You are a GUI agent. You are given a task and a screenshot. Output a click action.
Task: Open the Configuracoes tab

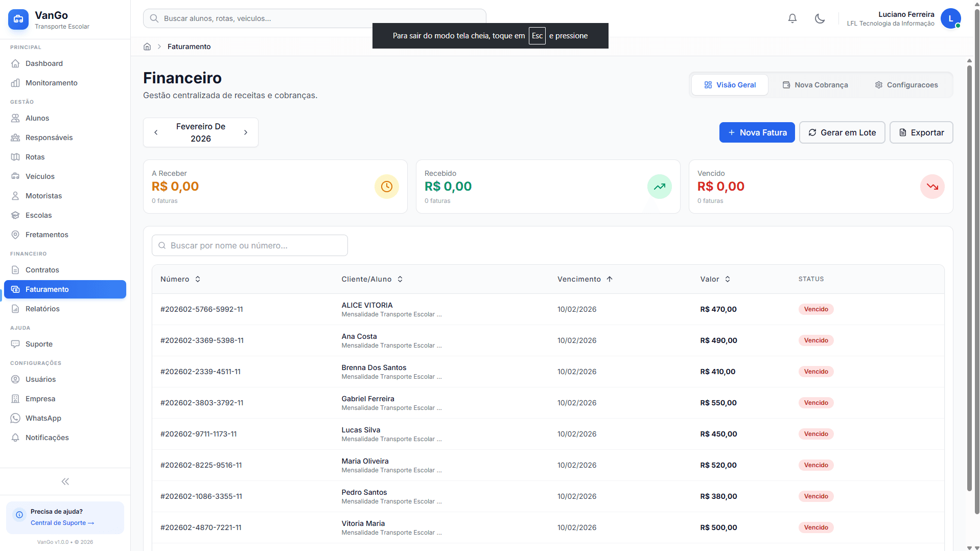click(906, 85)
